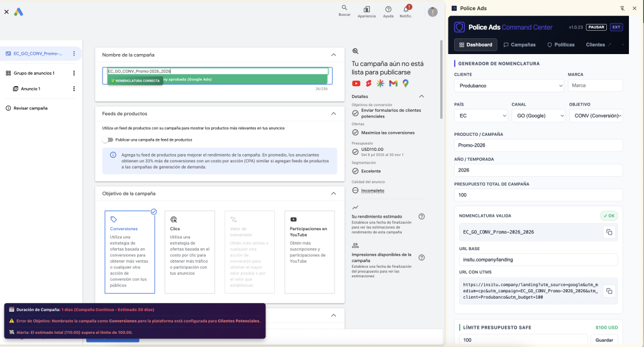The image size is (644, 347).
Task: Collapse the Detalles section
Action: pos(421,96)
